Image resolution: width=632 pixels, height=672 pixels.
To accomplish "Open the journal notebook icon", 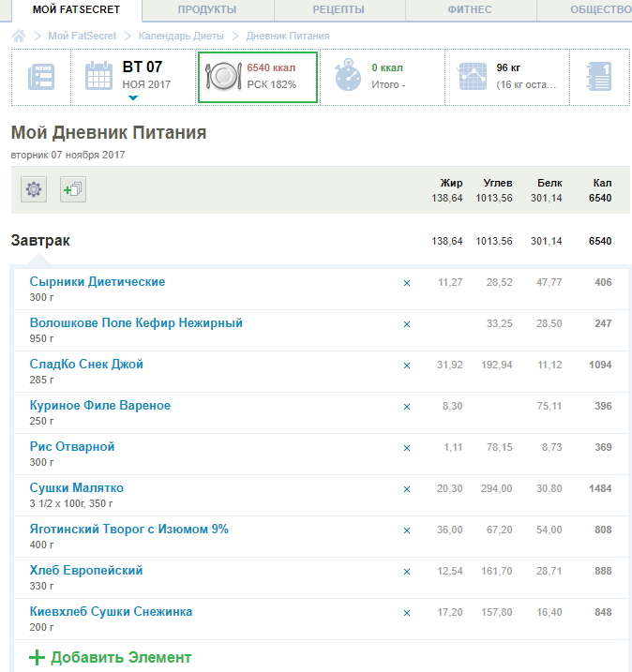I will 597,76.
